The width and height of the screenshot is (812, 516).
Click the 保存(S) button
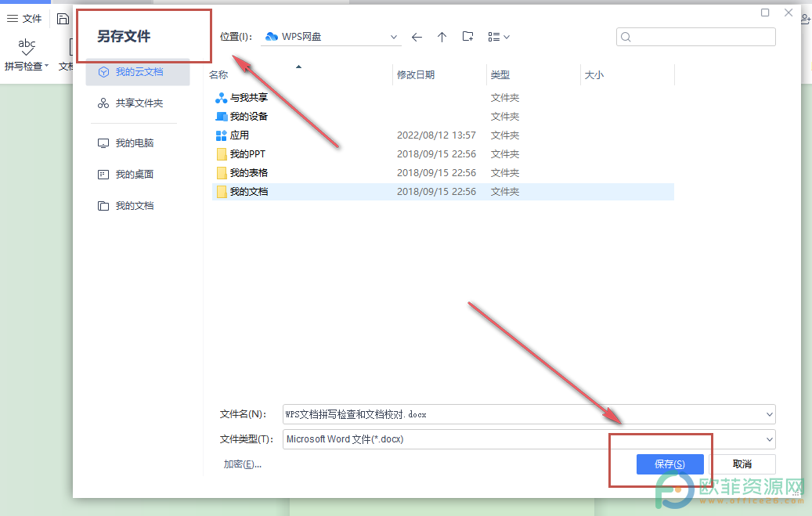[669, 464]
